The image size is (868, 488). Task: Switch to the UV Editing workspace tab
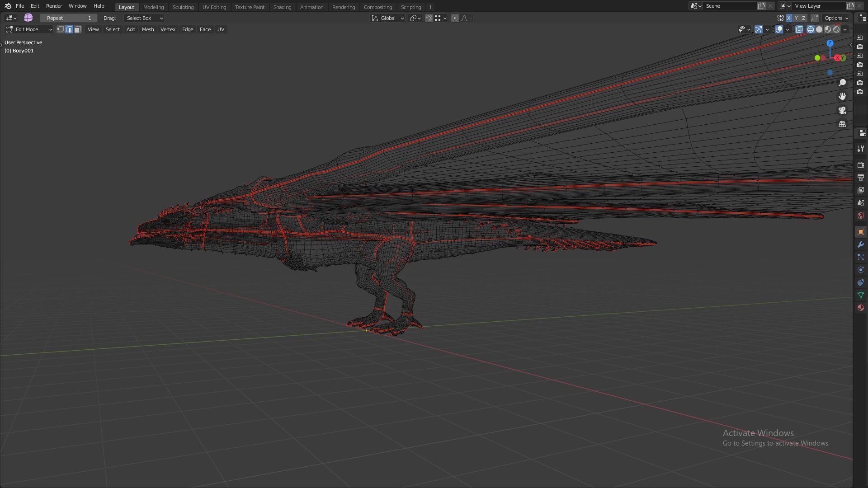(x=214, y=7)
